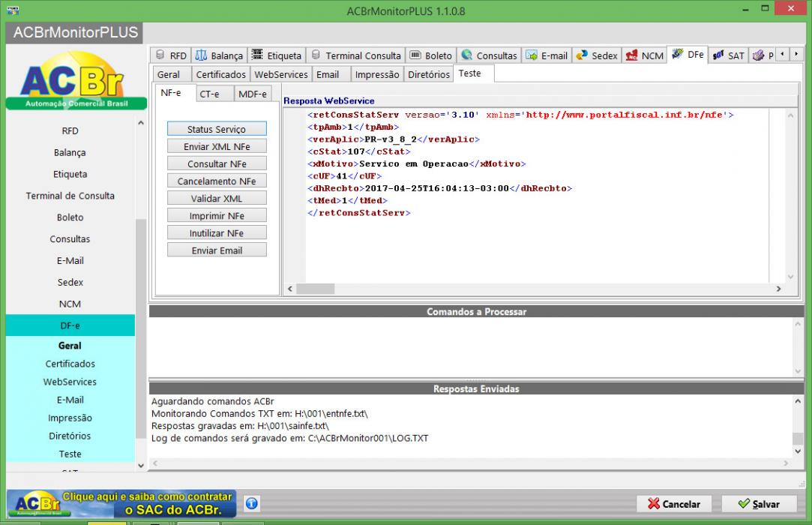Click the Enviar Email button
This screenshot has width=812, height=525.
(217, 250)
